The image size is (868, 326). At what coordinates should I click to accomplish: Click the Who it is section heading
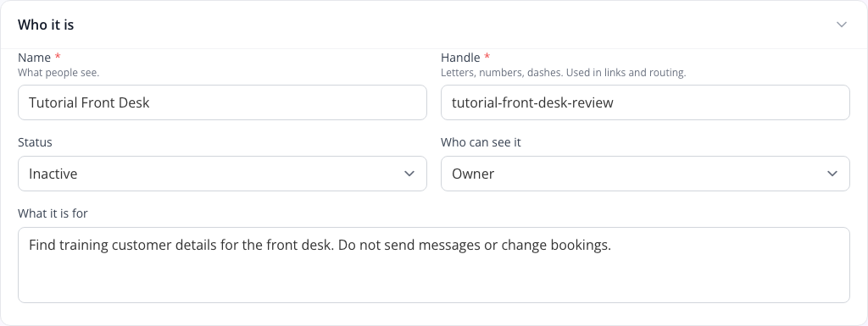point(46,25)
